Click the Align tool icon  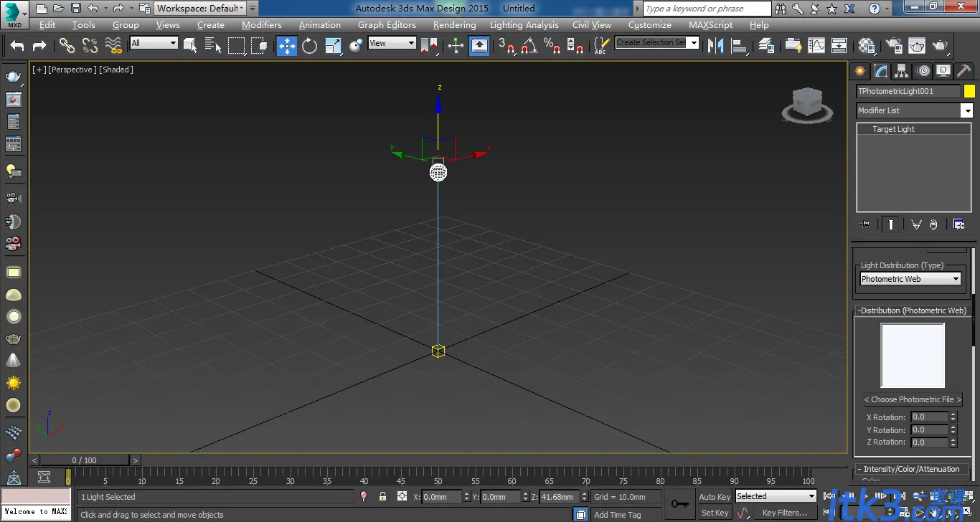739,46
